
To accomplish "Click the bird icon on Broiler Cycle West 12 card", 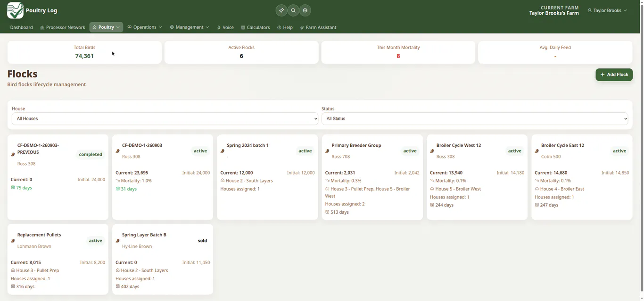I will (432, 151).
